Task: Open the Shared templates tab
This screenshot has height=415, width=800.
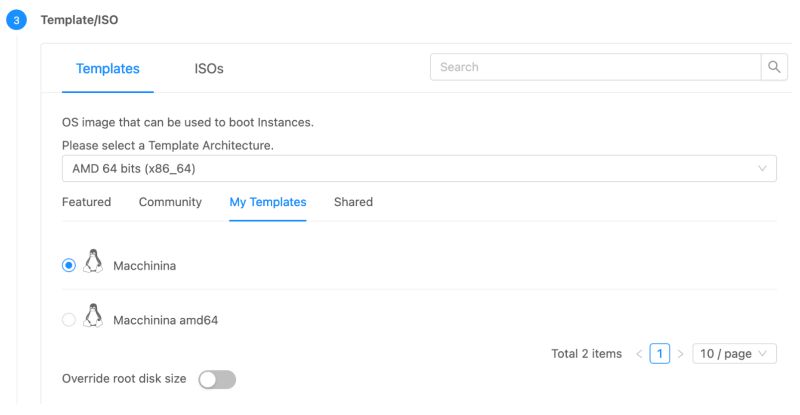Action: tap(354, 202)
